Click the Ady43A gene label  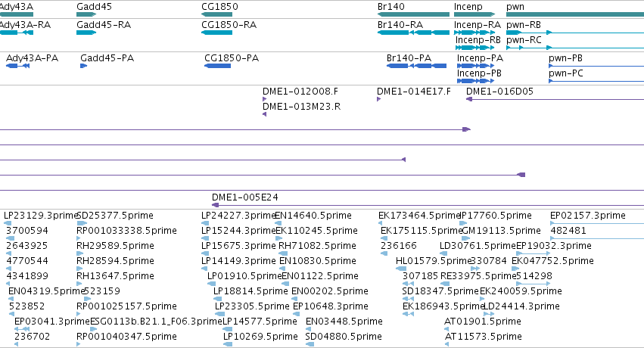coord(17,7)
